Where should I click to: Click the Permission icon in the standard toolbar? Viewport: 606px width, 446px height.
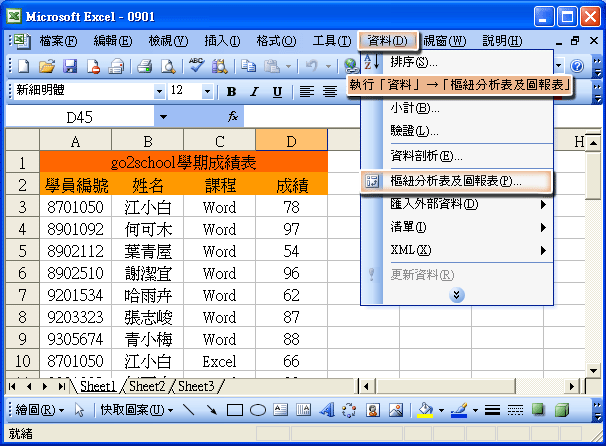tap(93, 66)
